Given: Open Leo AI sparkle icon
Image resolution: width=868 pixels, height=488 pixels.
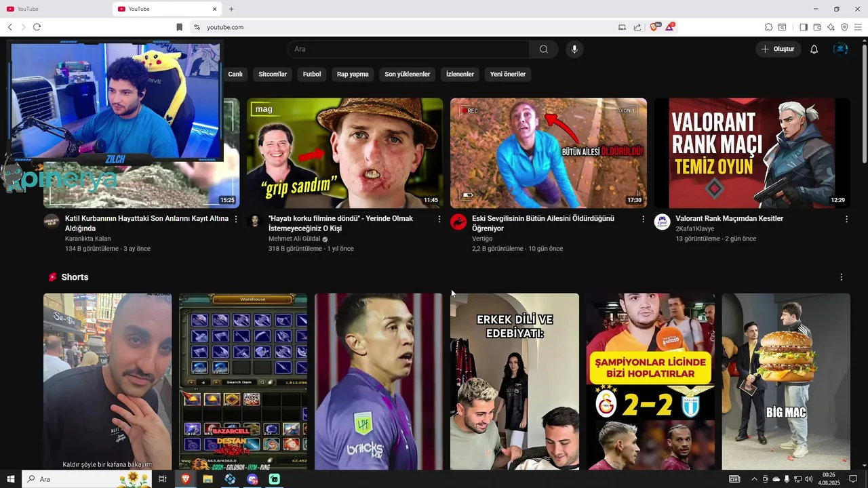Looking at the screenshot, I should [831, 27].
